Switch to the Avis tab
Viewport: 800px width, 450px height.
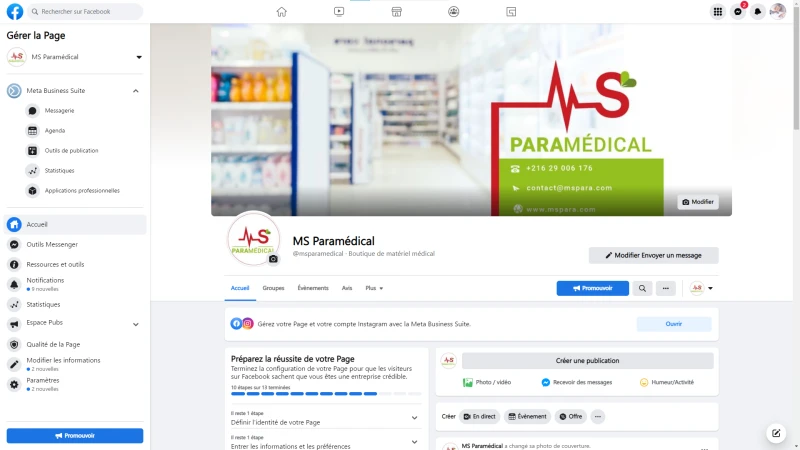[x=347, y=288]
